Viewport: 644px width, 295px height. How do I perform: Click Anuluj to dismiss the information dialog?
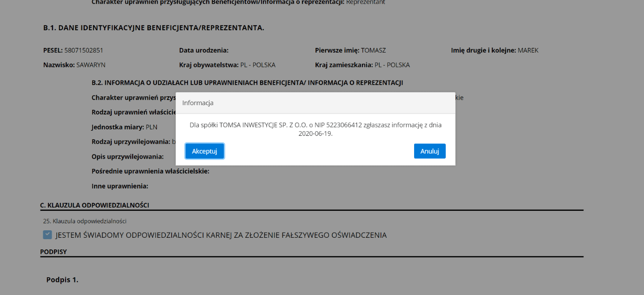pyautogui.click(x=429, y=151)
